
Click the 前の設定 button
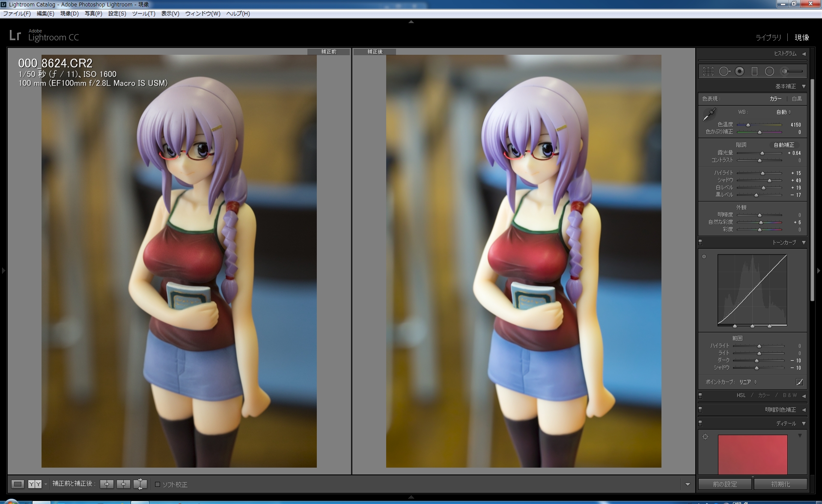click(x=725, y=484)
